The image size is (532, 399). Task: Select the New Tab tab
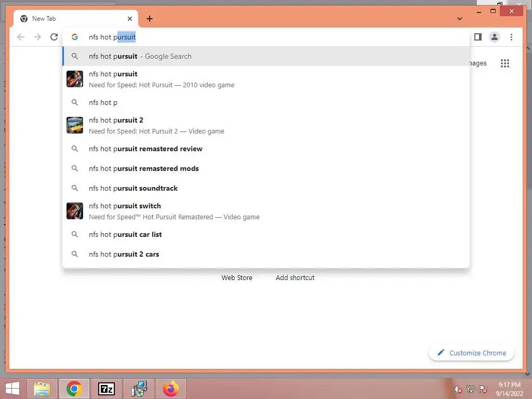point(76,19)
